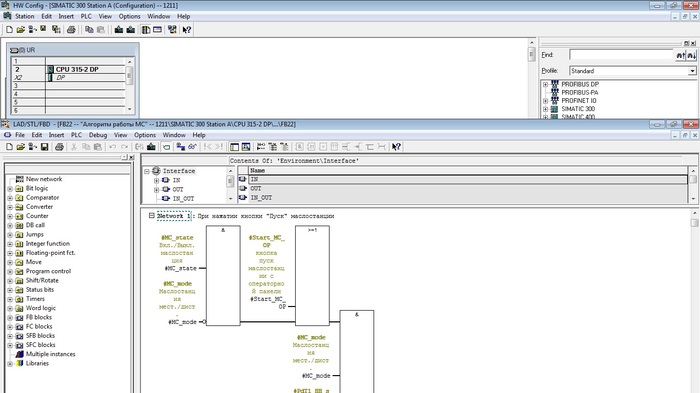Screen dimensions: 700x393
Task: Select IN_OUT row in Name table
Action: 467,197
